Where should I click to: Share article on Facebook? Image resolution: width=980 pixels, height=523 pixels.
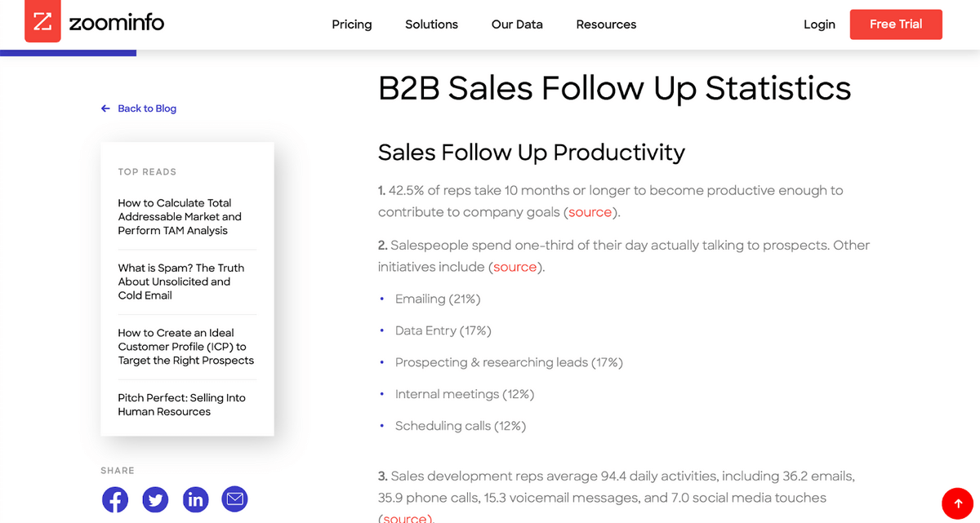115,499
